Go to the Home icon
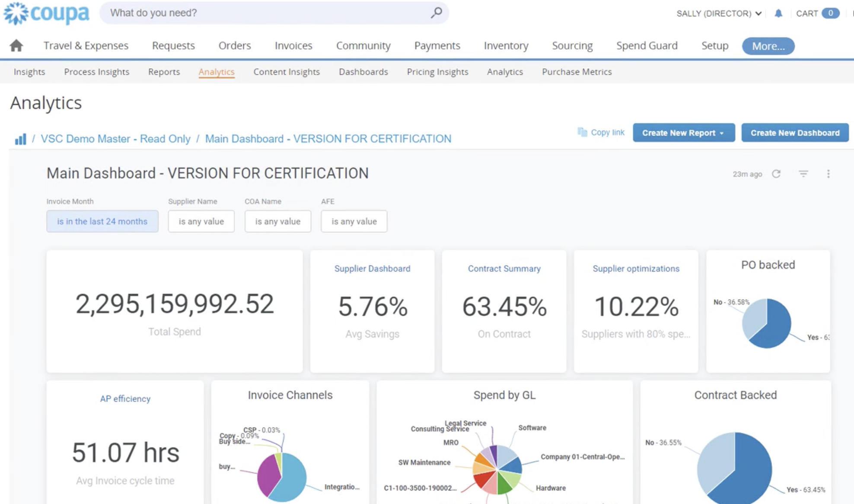 pos(16,45)
